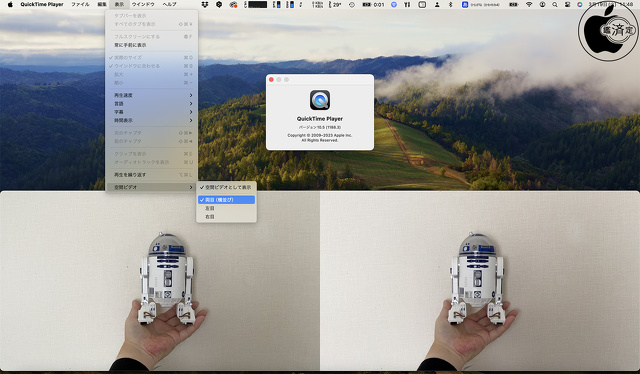Open Spotlight search magnifier icon
Viewport: 640px width, 374px height.
coord(554,4)
